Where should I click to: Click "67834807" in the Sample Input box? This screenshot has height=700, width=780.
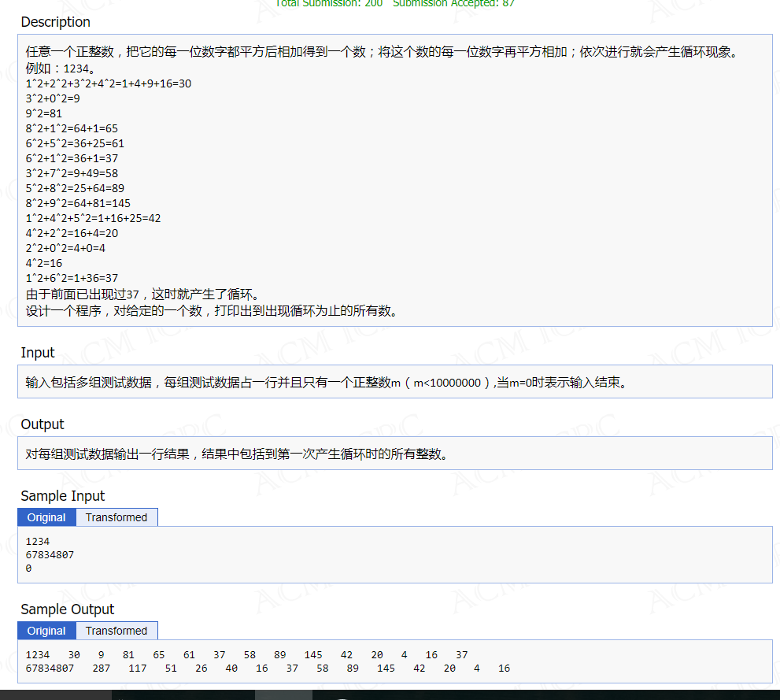click(x=50, y=555)
